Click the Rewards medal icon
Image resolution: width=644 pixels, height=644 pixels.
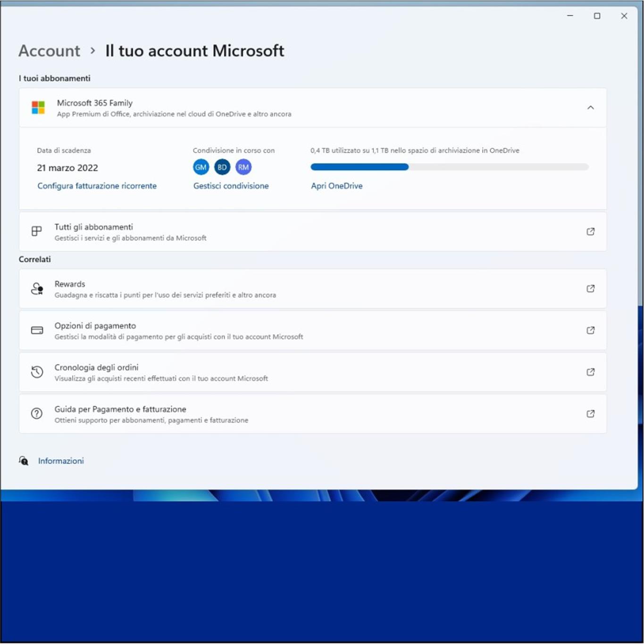coord(37,289)
